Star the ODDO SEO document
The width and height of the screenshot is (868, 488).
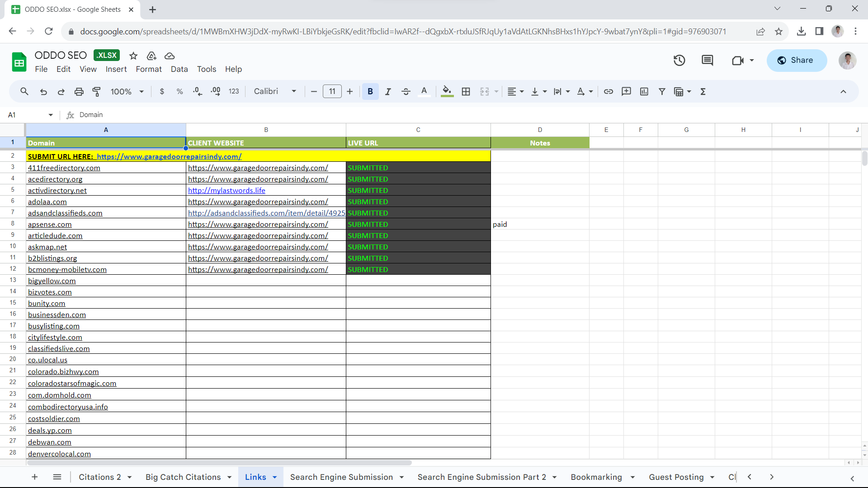point(133,56)
